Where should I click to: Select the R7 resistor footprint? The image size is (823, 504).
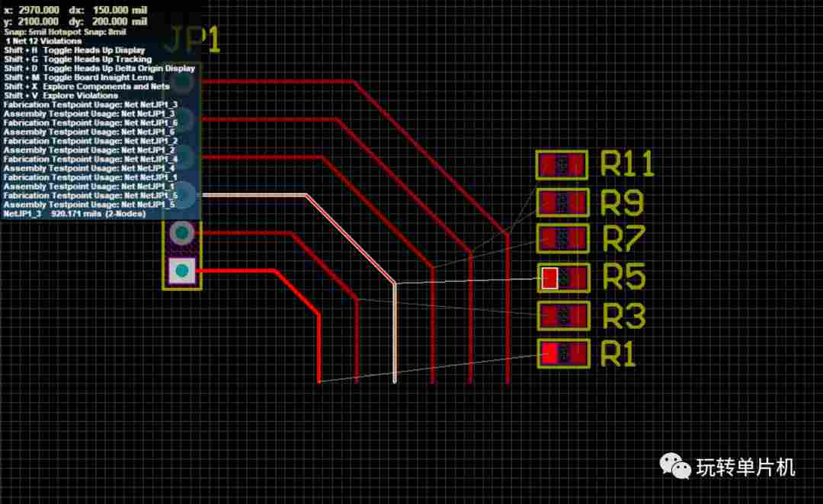[562, 238]
